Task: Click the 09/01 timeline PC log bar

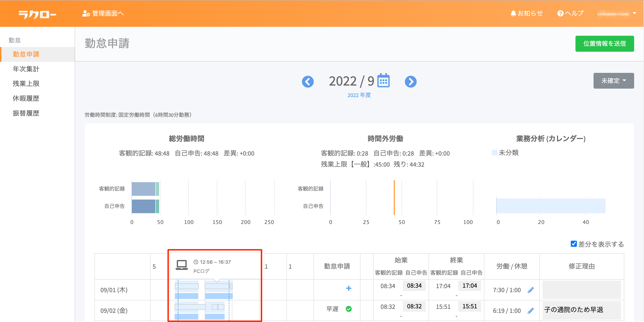Action: click(x=217, y=286)
